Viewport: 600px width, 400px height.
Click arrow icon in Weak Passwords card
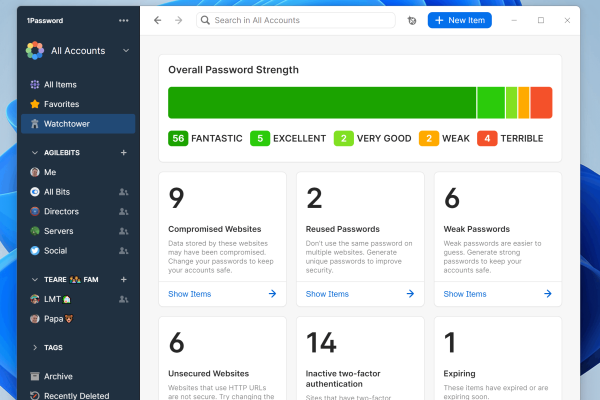click(548, 294)
